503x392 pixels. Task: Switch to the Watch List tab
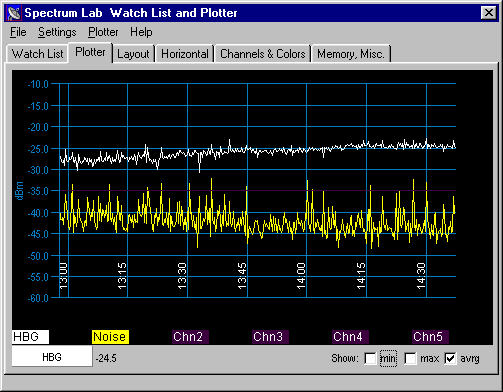[37, 54]
